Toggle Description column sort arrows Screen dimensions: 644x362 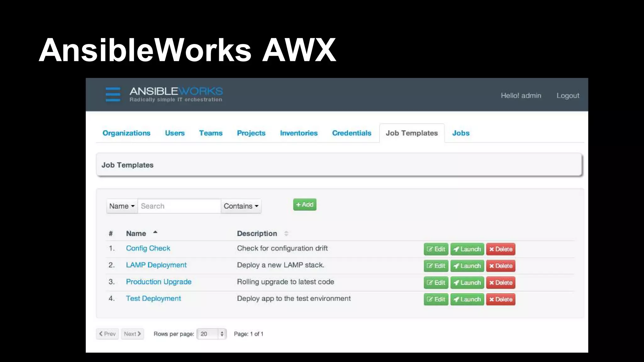286,233
